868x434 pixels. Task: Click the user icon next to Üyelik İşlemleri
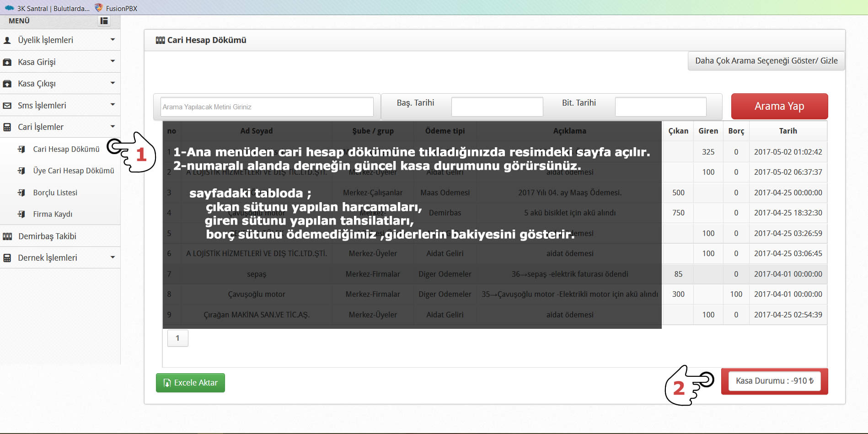[7, 40]
